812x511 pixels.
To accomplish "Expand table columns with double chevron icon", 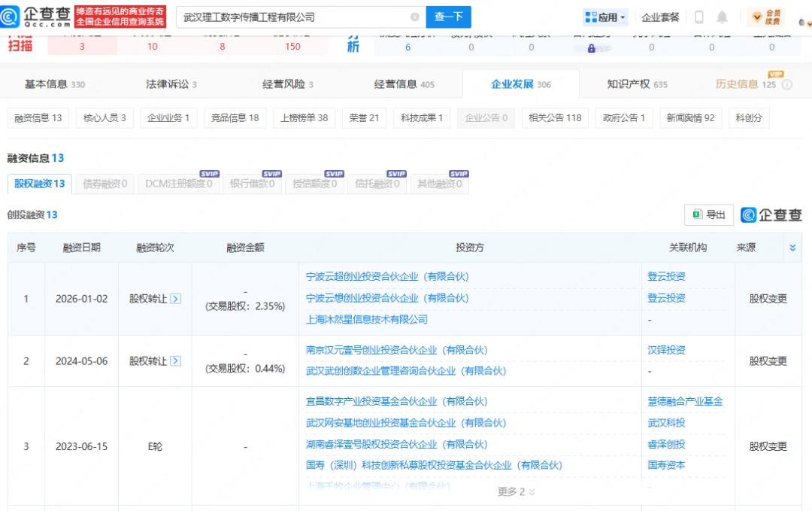I will point(792,248).
